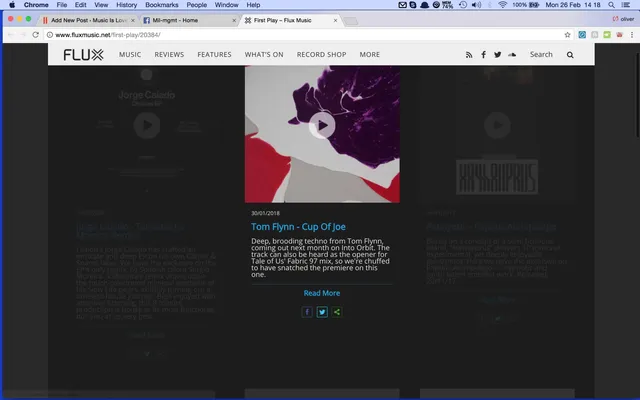Expand the MORE navigation menu
Screen dimensions: 640x400
click(369, 55)
